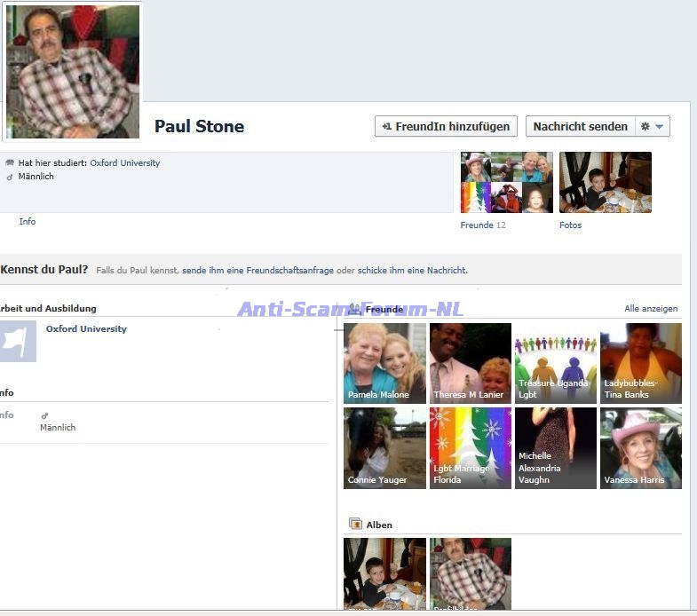Click the Alben section album icon

coord(355,525)
